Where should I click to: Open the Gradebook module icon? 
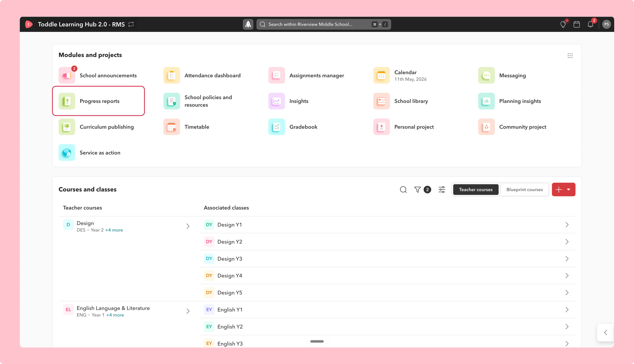click(x=277, y=127)
